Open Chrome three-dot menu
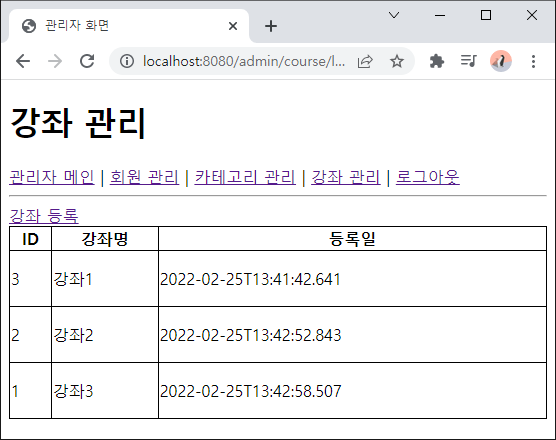This screenshot has width=556, height=440. (x=533, y=61)
